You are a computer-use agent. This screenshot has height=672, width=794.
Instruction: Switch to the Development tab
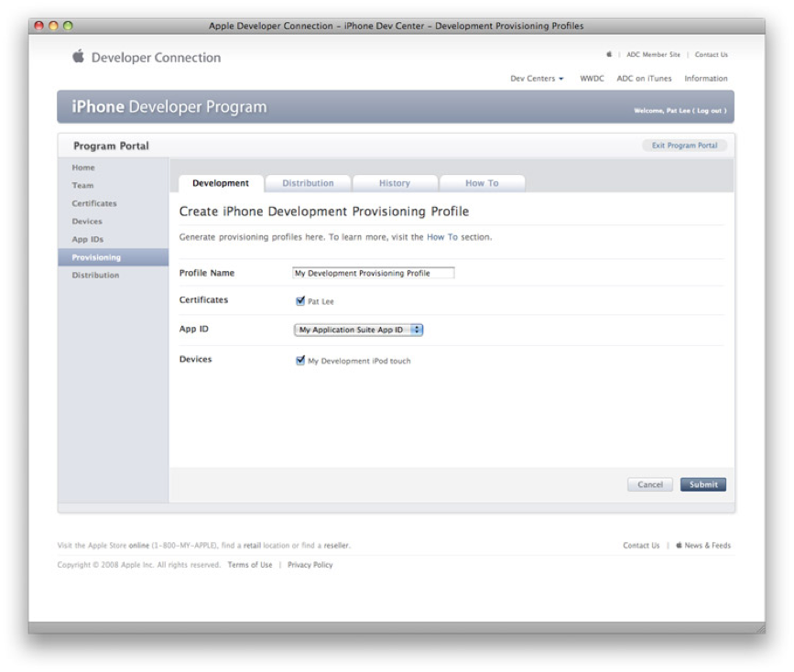221,183
